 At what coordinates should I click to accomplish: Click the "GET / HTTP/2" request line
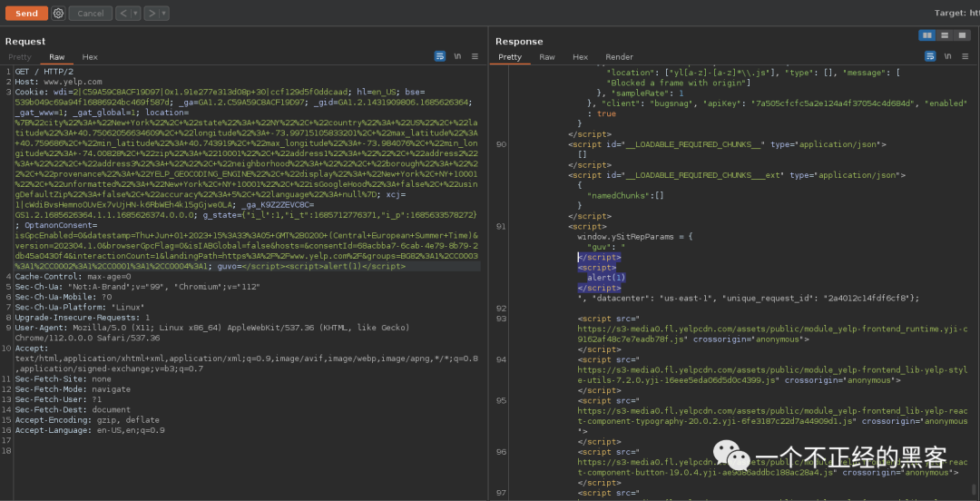tap(44, 72)
